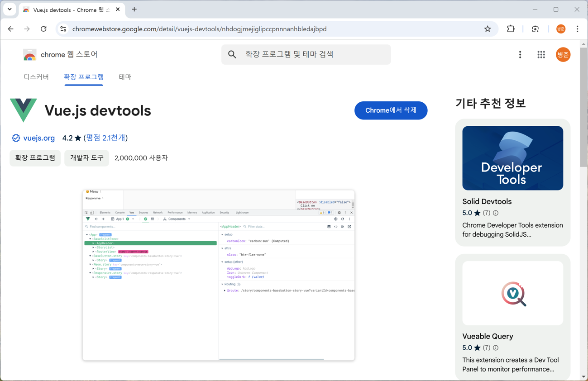Click the Vue.js devtools title heading

point(98,110)
